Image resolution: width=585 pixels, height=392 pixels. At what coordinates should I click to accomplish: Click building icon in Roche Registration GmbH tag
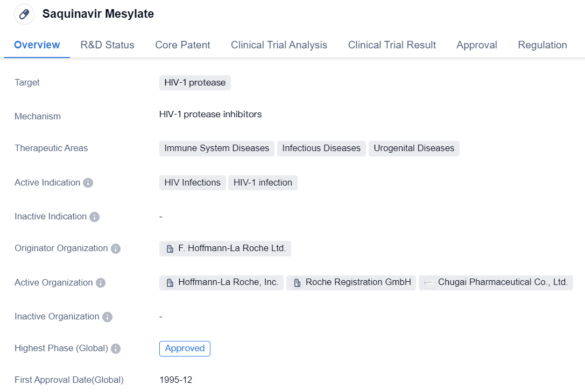click(297, 283)
